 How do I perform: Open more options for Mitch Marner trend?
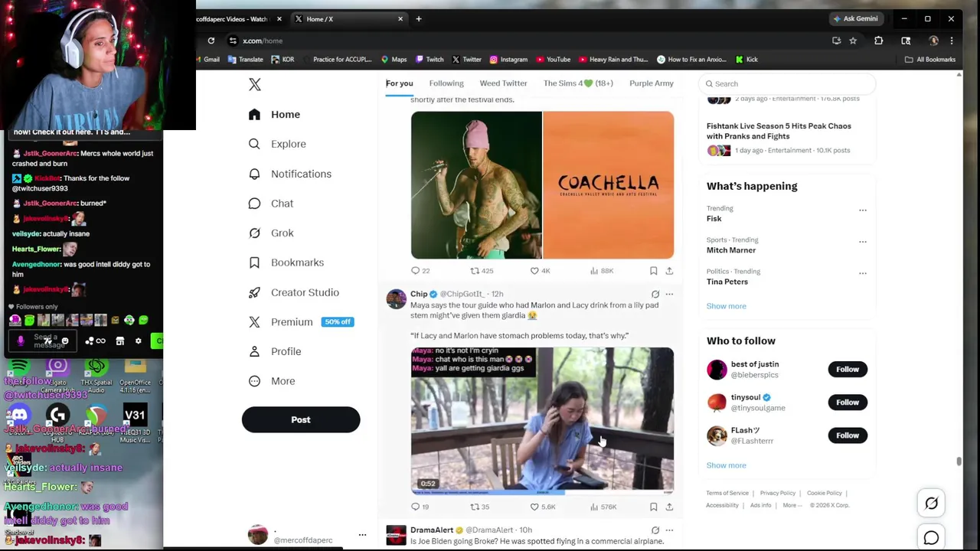click(x=863, y=241)
